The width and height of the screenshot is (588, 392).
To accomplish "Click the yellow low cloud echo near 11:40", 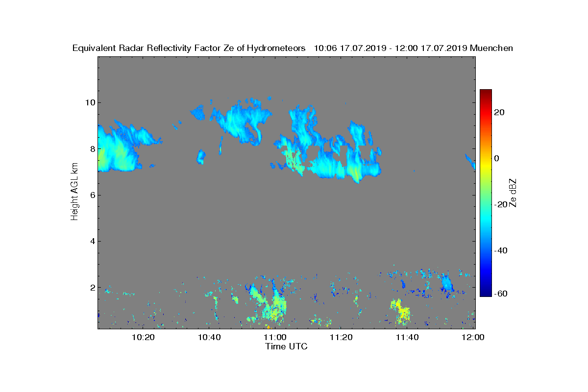I will 401,311.
